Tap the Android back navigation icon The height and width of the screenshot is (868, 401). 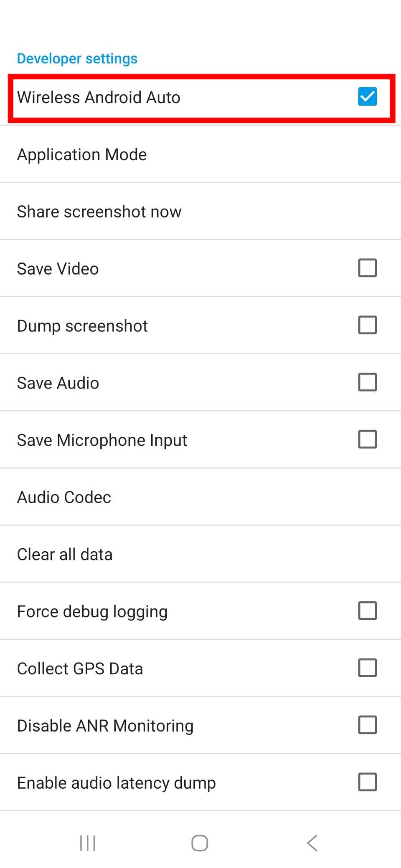tap(312, 843)
